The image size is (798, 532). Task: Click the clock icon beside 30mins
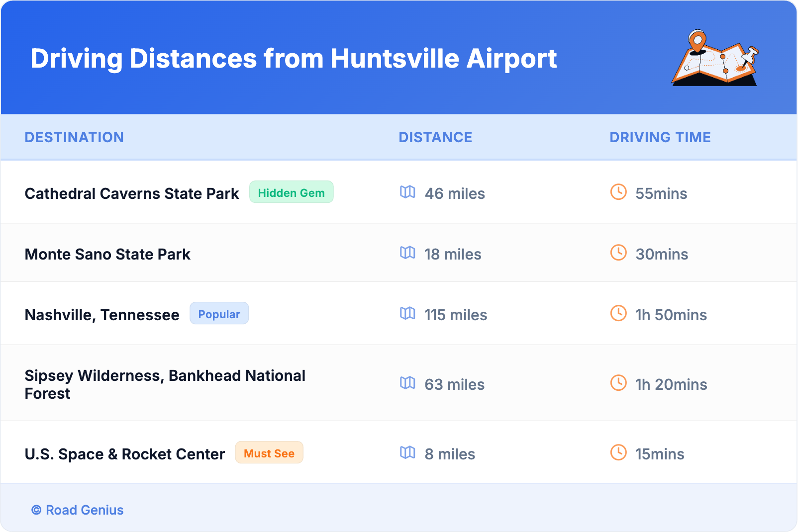618,253
